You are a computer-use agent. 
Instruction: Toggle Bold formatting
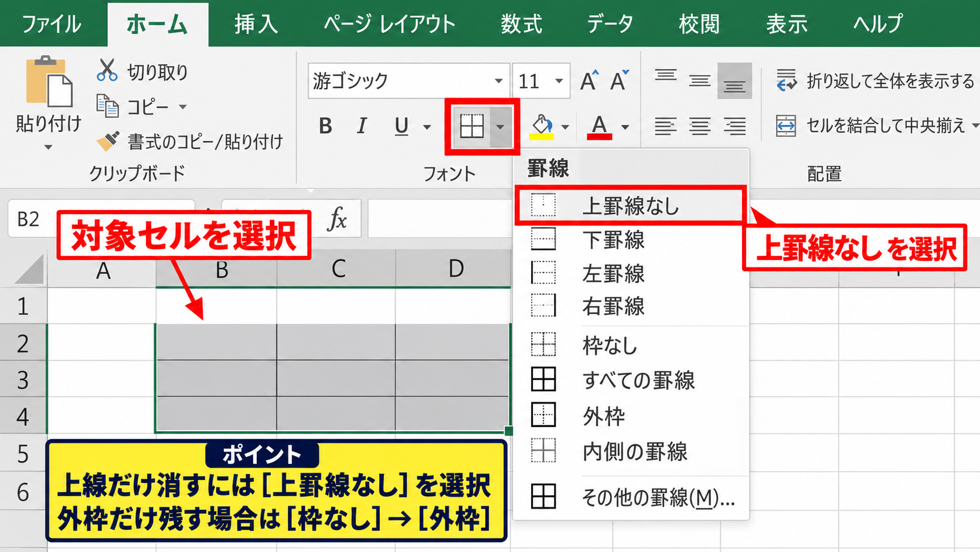pyautogui.click(x=325, y=126)
